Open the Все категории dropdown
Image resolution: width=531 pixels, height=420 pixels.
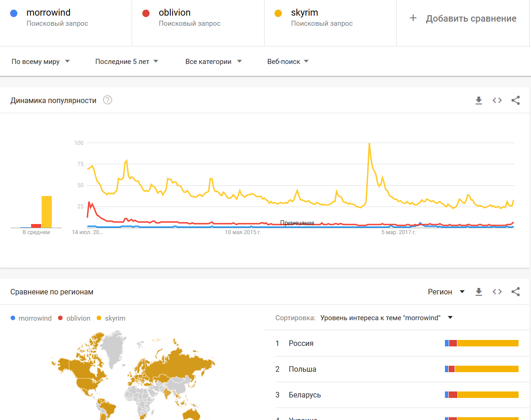[x=214, y=62]
